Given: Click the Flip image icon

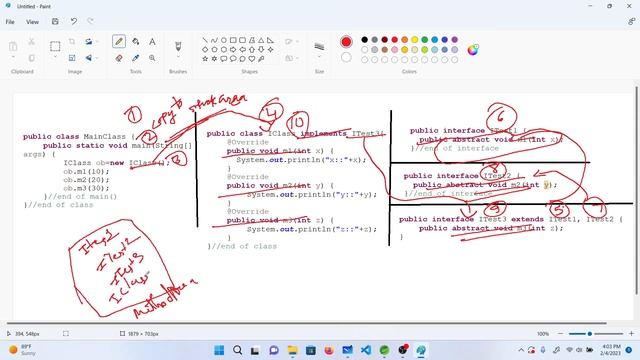Looking at the screenshot, I should [89, 58].
